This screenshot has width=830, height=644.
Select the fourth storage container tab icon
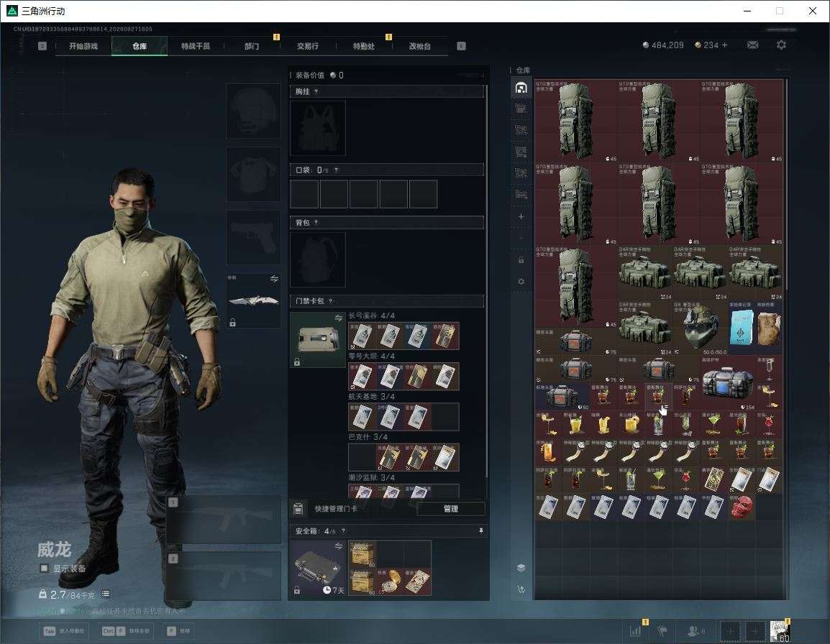click(521, 152)
